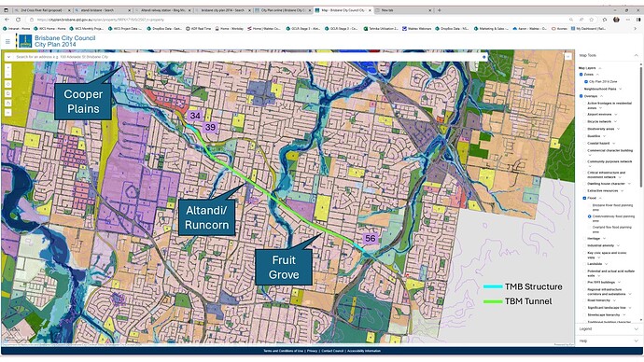The width and height of the screenshot is (644, 362).
Task: Collapse the Map Tools panel
Action: (637, 55)
